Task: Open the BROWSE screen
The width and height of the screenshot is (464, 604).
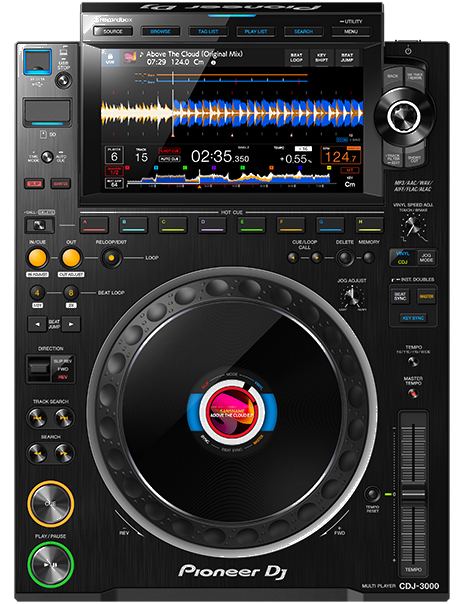Action: [160, 31]
